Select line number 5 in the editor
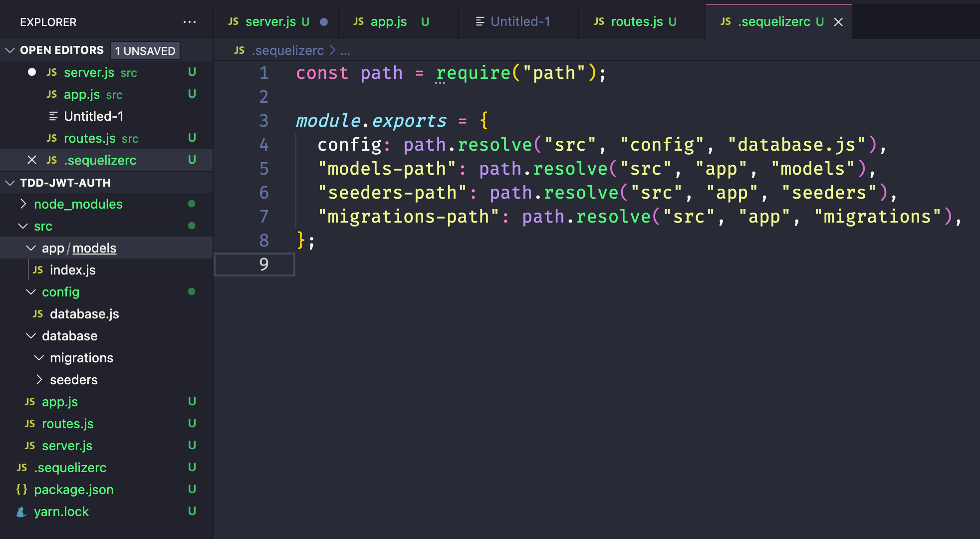Image resolution: width=980 pixels, height=539 pixels. [x=263, y=169]
